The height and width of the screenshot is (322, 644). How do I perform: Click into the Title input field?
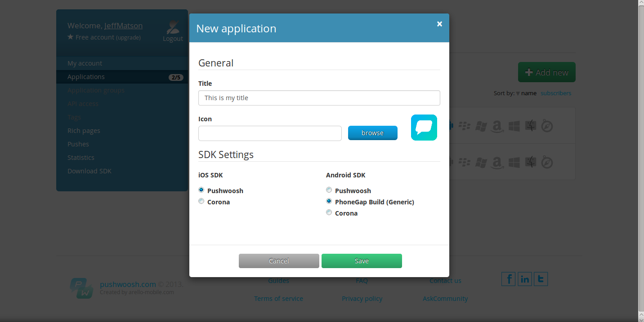319,98
